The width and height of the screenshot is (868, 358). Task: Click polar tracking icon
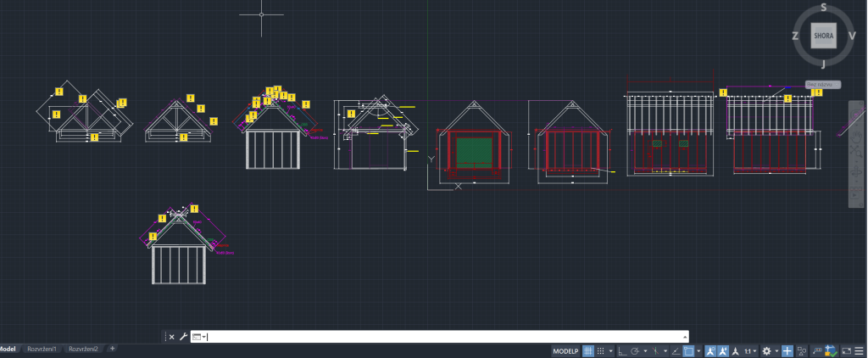click(x=634, y=351)
